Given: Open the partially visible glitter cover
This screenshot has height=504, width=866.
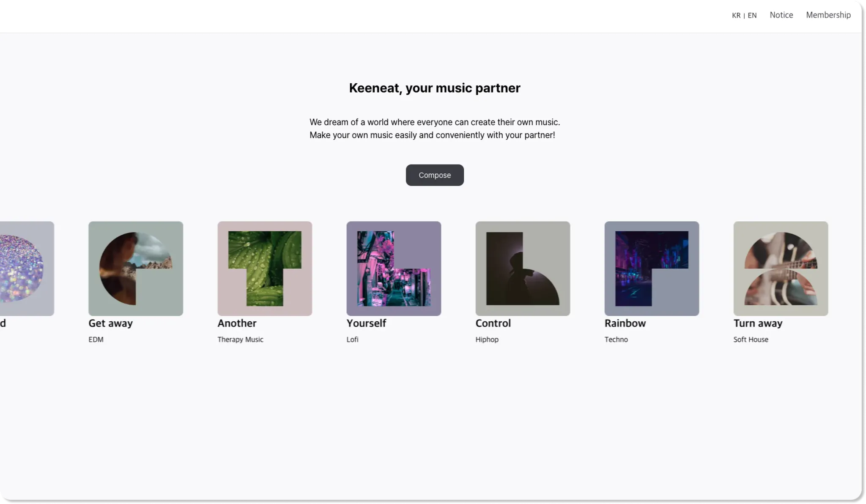Looking at the screenshot, I should (26, 268).
